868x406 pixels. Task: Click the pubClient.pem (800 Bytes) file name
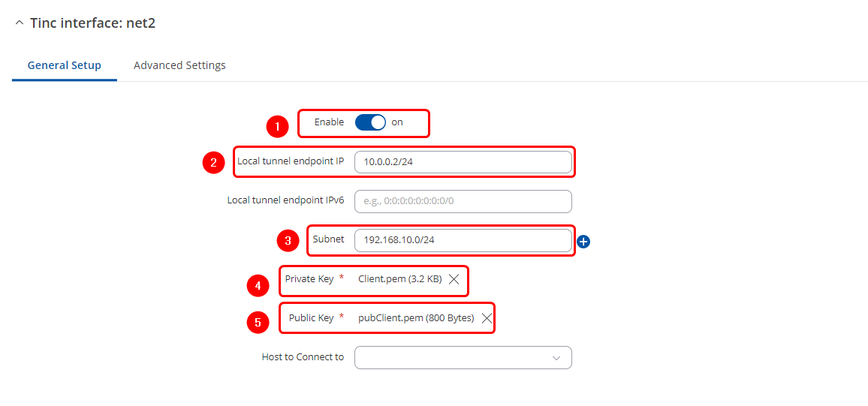click(x=416, y=318)
